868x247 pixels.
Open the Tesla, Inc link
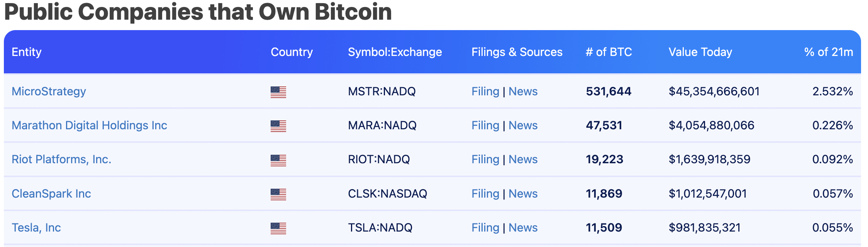[36, 228]
